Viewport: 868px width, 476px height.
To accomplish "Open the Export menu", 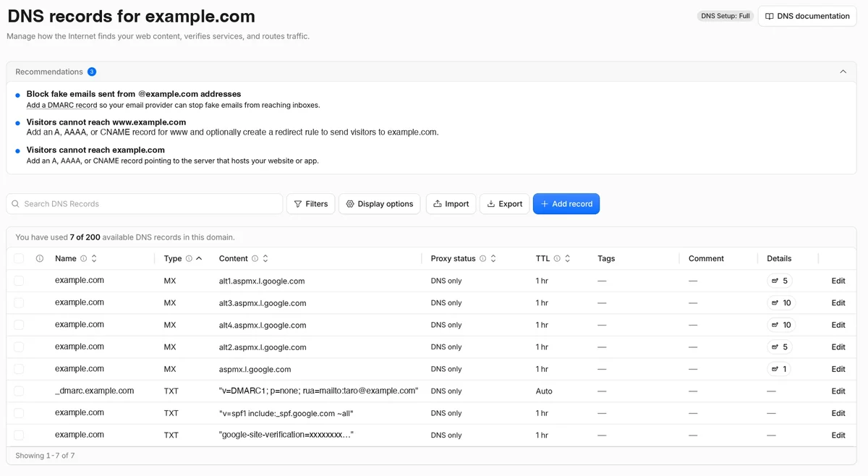I will tap(505, 204).
